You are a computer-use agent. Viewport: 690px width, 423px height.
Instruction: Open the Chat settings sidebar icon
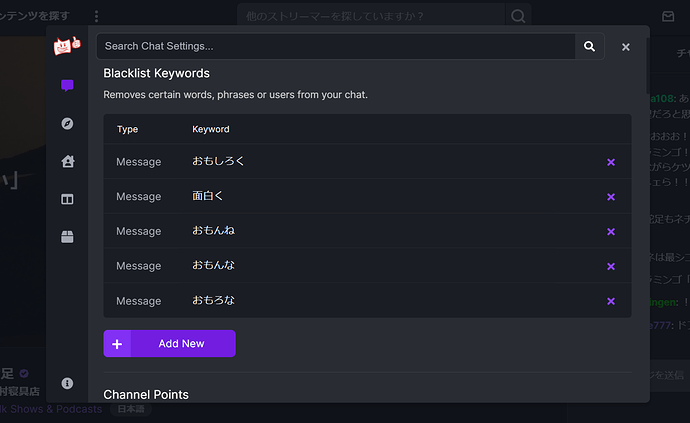(67, 85)
